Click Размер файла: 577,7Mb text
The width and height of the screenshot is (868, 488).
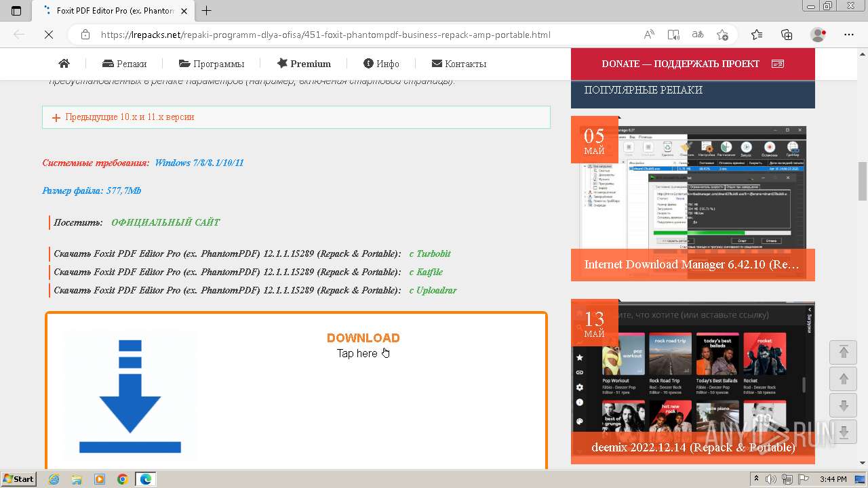click(92, 190)
